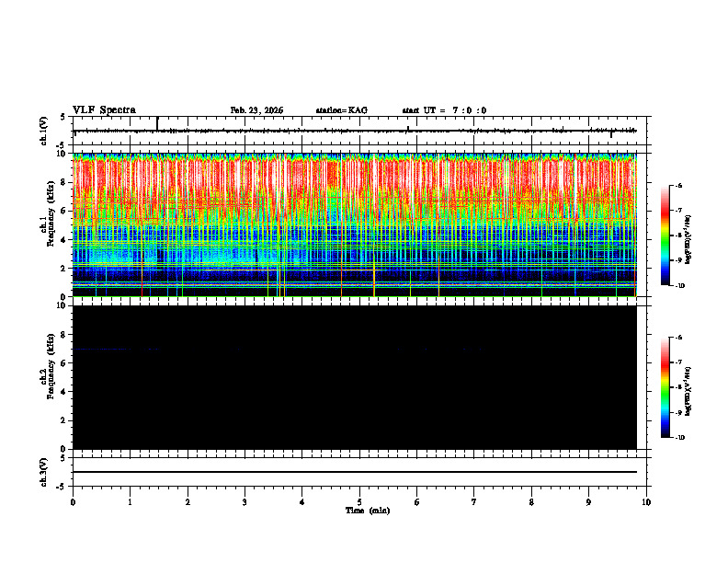Click the "-10" label on ch.2 color scale

coord(678,438)
